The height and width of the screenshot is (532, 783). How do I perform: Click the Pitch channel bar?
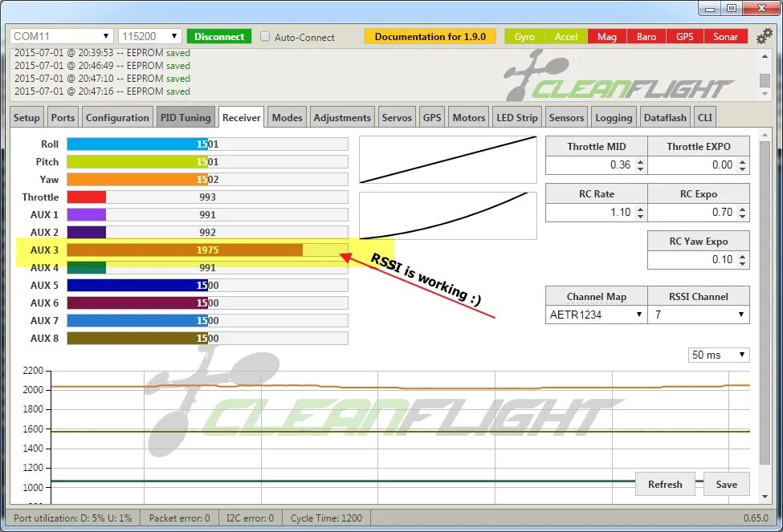pos(207,162)
